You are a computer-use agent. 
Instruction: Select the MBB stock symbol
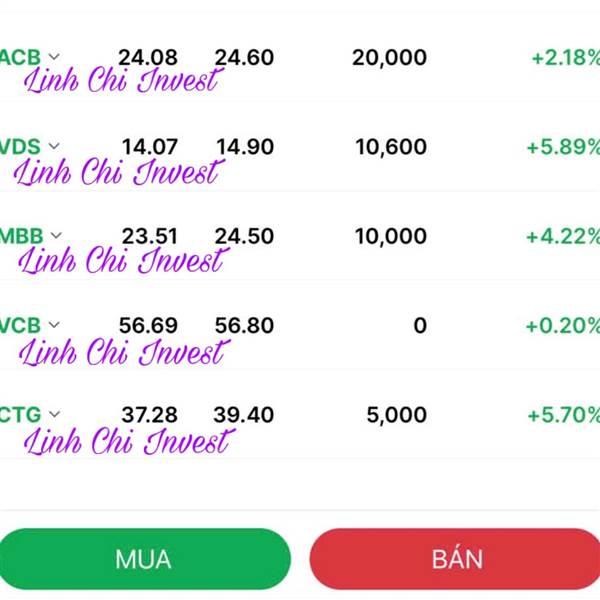[x=21, y=236]
